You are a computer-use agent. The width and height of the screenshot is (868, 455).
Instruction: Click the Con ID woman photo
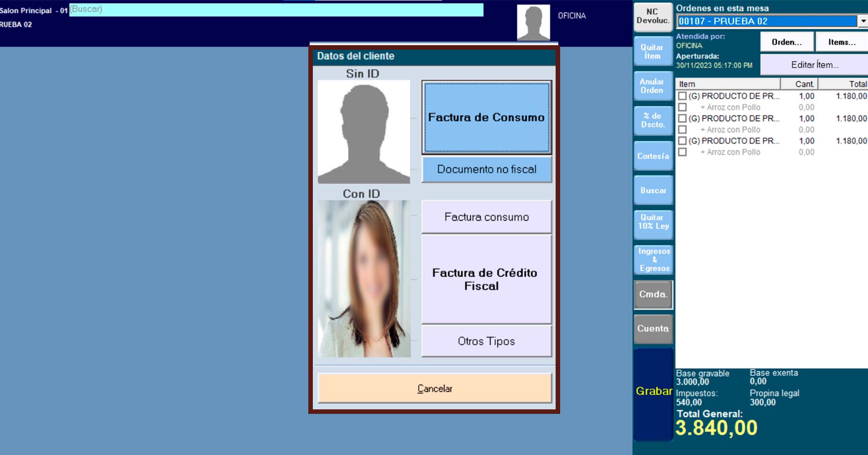point(364,279)
